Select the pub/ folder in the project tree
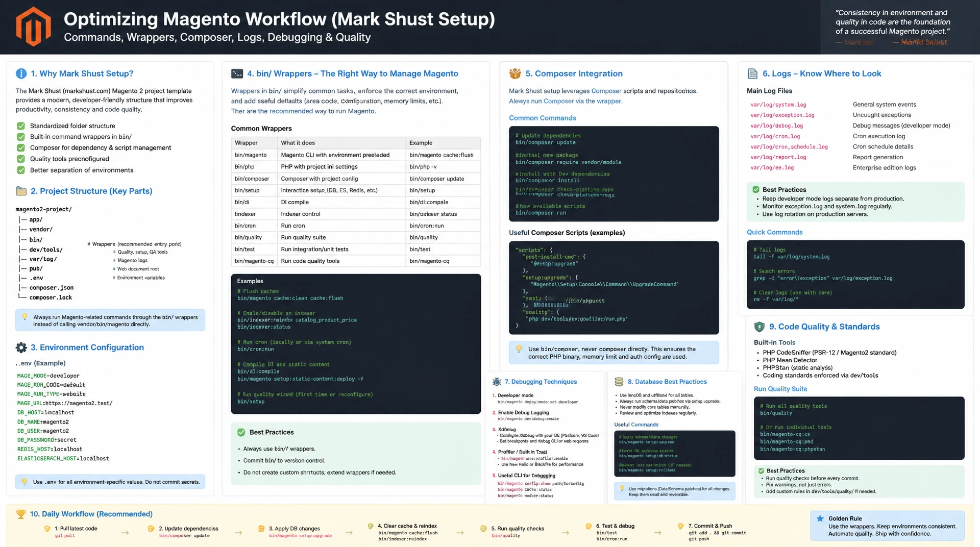 (36, 268)
